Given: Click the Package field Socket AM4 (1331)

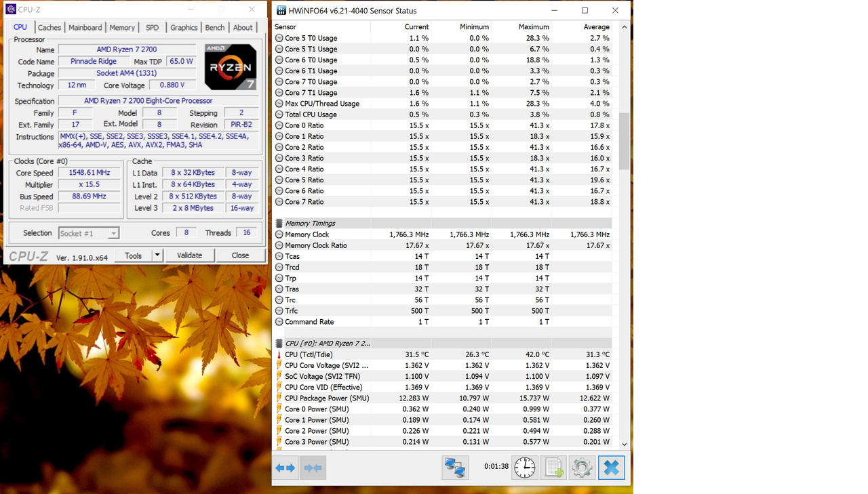Looking at the screenshot, I should [x=127, y=73].
